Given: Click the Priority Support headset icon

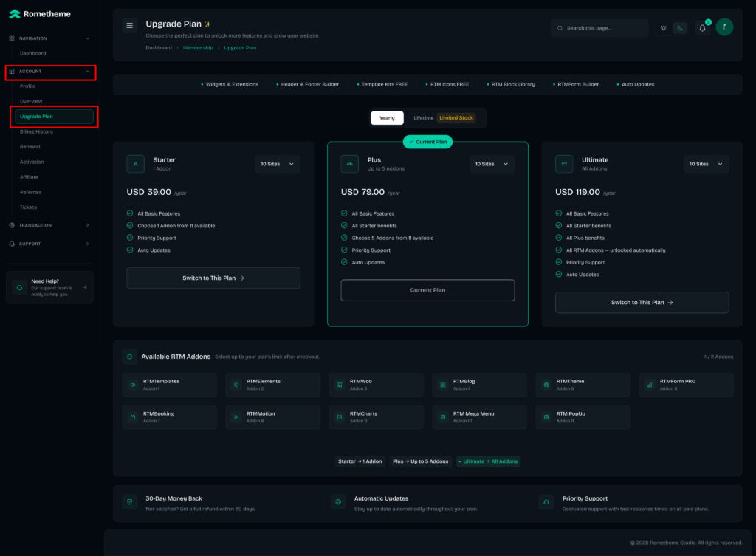Looking at the screenshot, I should (x=546, y=502).
